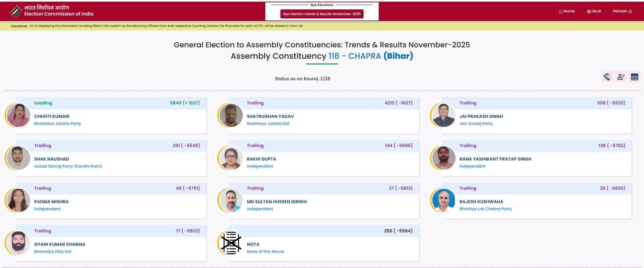Click the Jan Suraaj Party link
644x268 pixels.
tap(476, 123)
